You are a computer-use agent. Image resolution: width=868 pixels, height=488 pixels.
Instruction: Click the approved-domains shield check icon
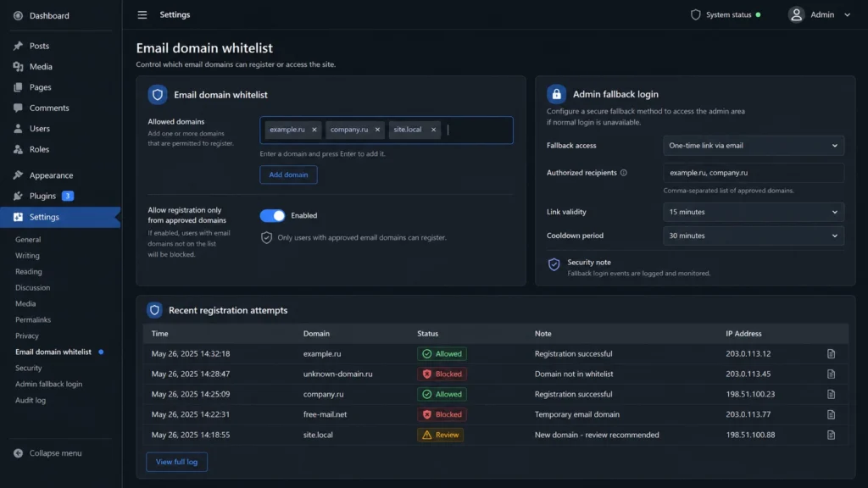click(266, 238)
